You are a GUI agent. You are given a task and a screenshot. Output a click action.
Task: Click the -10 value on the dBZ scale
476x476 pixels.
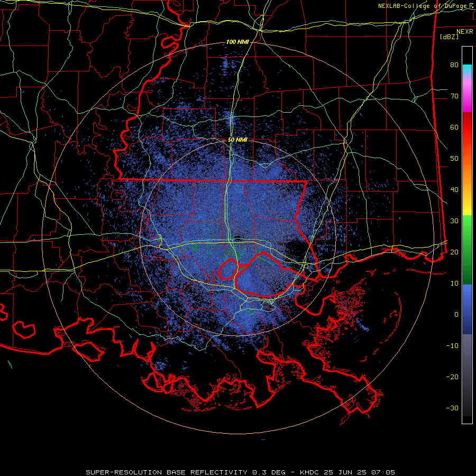click(x=452, y=345)
